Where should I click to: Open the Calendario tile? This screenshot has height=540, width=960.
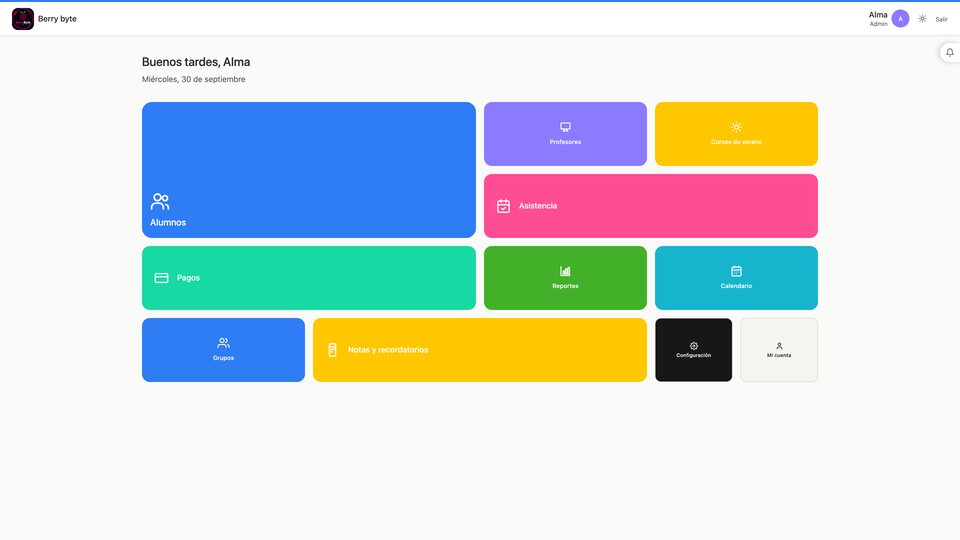(x=736, y=278)
